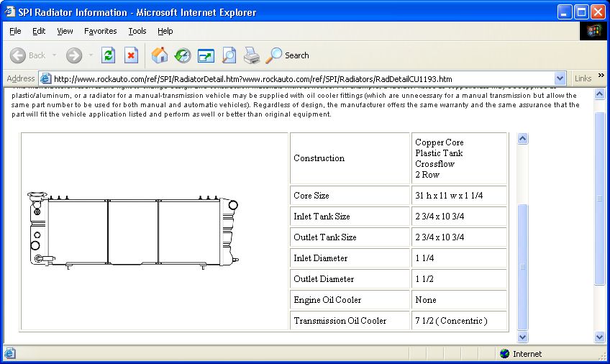Click the Links toolbar label
Image resolution: width=610 pixels, height=364 pixels.
tap(583, 78)
